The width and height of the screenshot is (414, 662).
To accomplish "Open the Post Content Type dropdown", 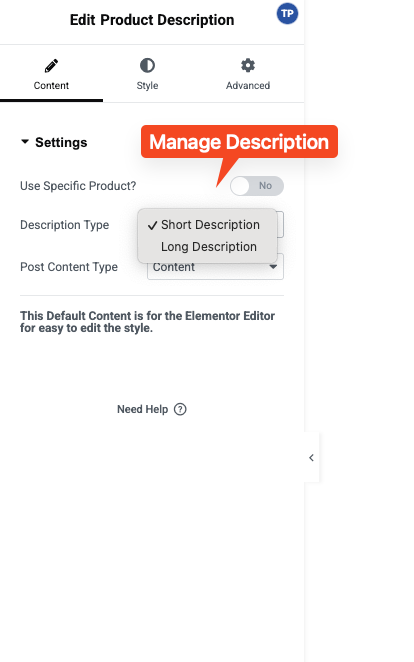I will [215, 267].
